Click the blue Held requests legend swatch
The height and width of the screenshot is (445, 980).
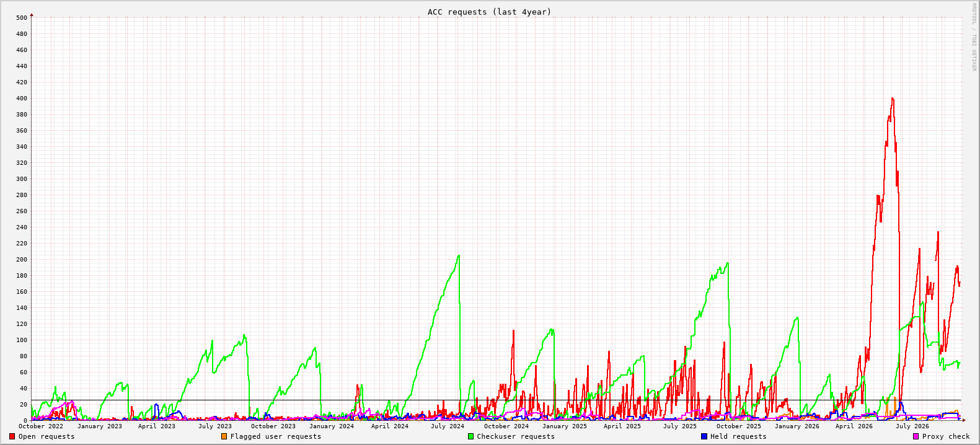[704, 436]
